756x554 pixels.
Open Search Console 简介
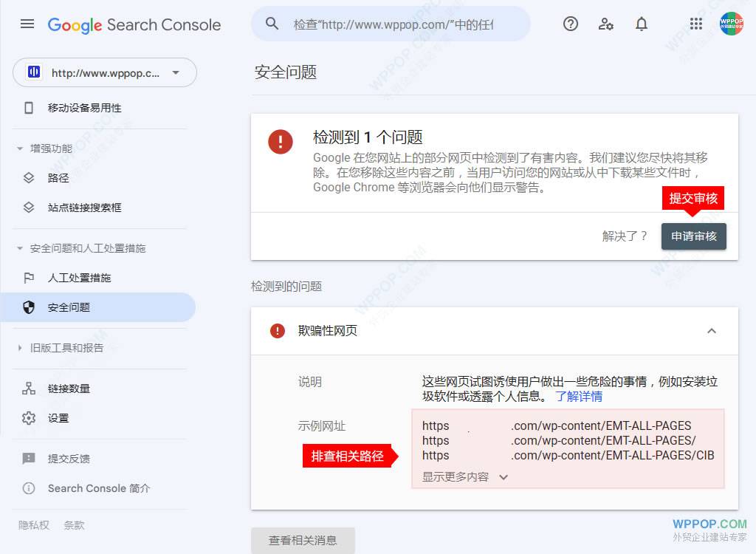tap(98, 488)
